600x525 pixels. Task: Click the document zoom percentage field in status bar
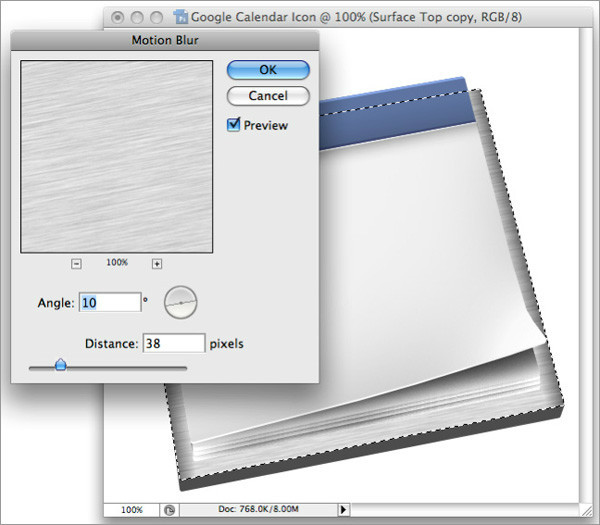[x=132, y=509]
